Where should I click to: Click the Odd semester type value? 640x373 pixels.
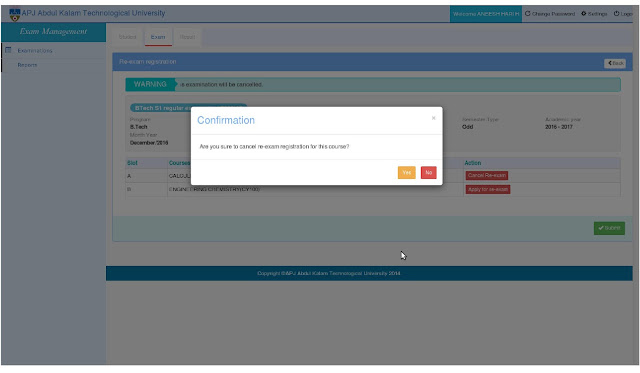[467, 127]
